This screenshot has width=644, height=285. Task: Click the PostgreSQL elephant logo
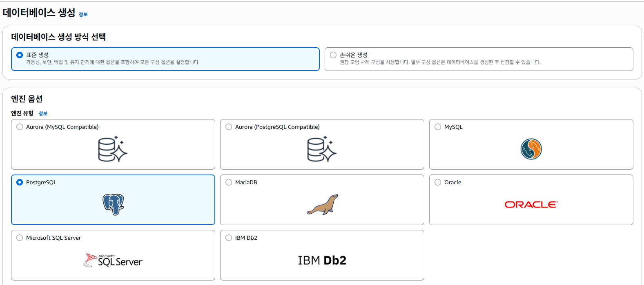point(113,204)
